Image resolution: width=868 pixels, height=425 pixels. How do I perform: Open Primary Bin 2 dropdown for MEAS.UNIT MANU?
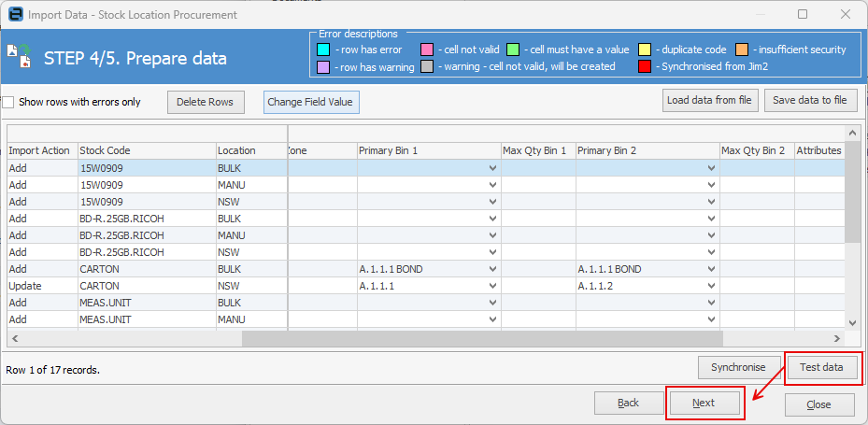(x=711, y=319)
